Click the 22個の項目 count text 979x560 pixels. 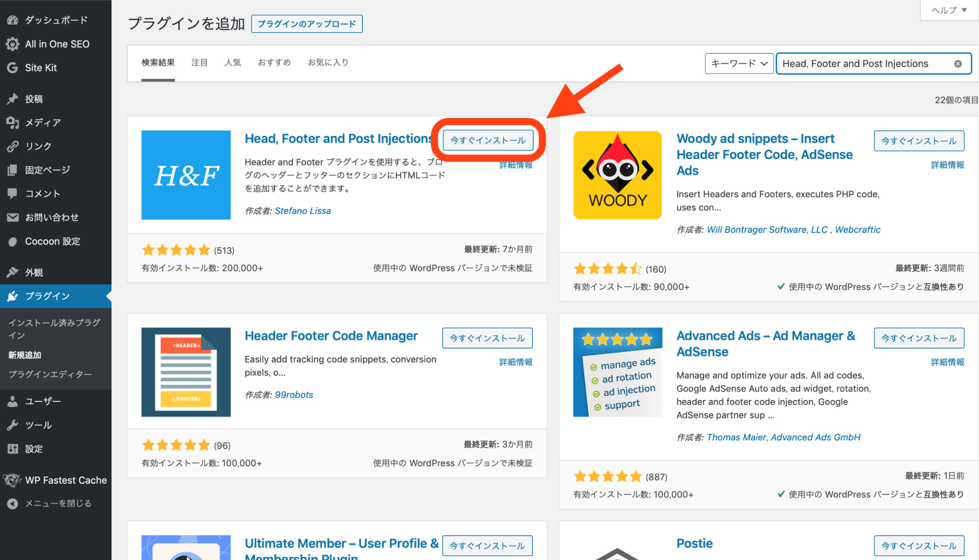pyautogui.click(x=956, y=100)
